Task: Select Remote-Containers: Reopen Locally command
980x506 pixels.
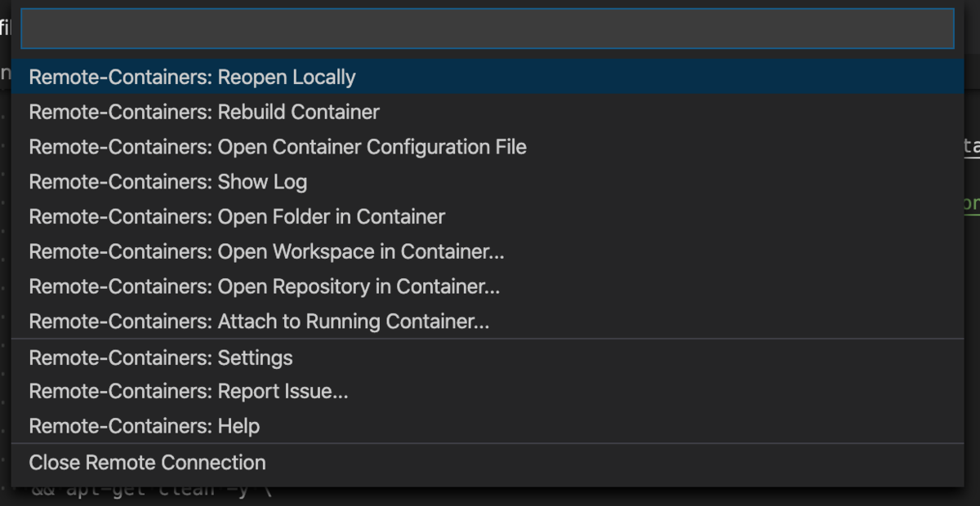Action: click(192, 77)
